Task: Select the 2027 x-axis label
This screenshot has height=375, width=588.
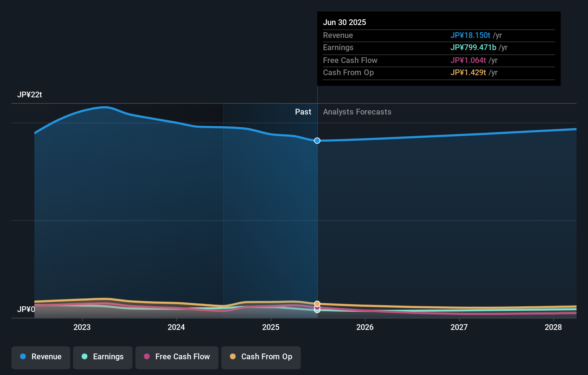Action: tap(459, 327)
